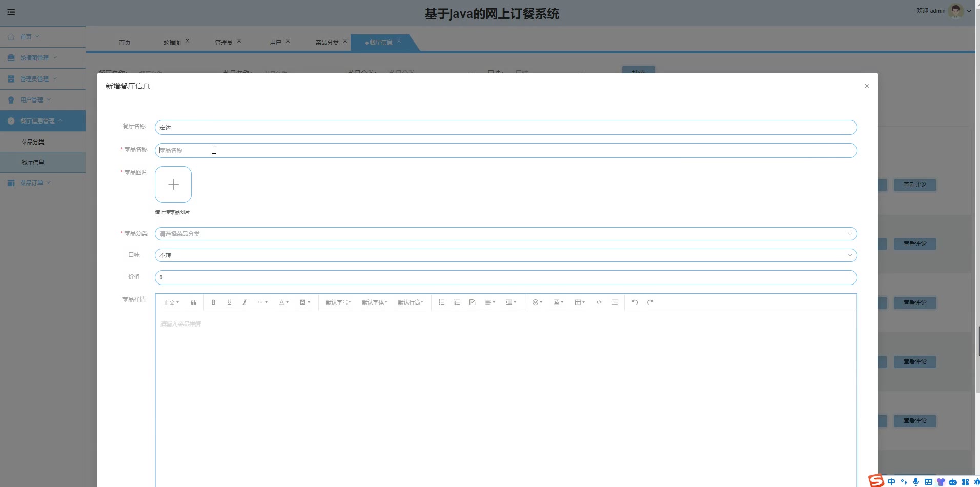Open the more text styles ellipsis menu
The image size is (980, 487).
coord(262,302)
